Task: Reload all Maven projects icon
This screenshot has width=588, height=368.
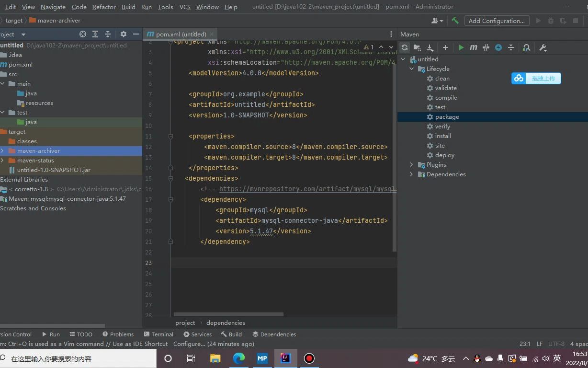Action: (405, 47)
